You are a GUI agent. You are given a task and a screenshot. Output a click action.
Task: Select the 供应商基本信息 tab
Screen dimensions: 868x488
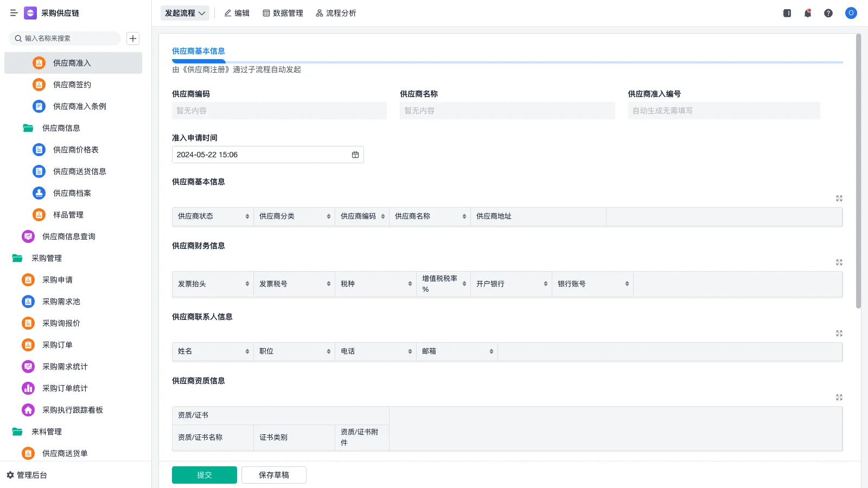click(199, 51)
